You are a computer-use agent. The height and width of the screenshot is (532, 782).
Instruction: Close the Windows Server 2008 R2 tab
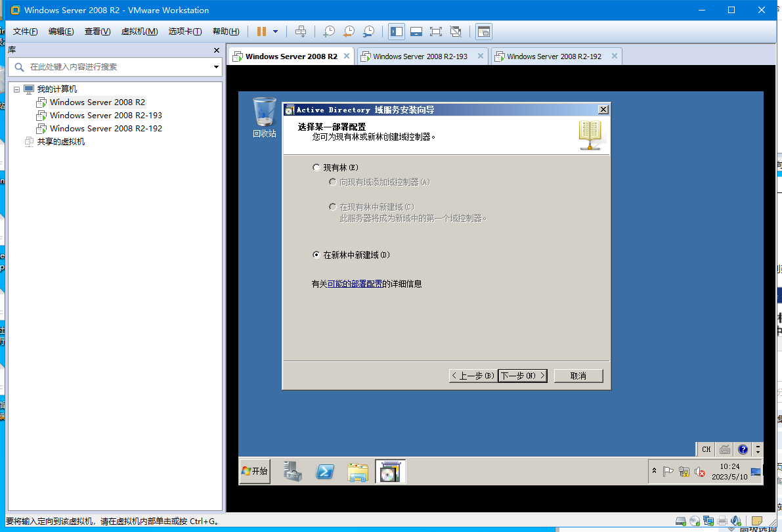tap(347, 56)
